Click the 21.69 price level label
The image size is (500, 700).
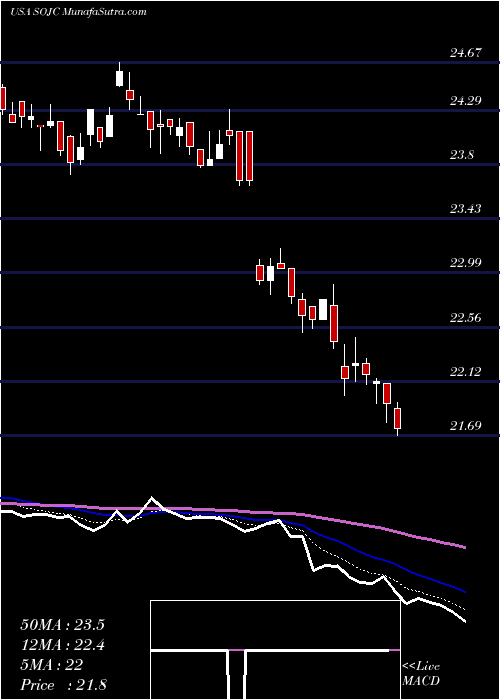pos(466,425)
